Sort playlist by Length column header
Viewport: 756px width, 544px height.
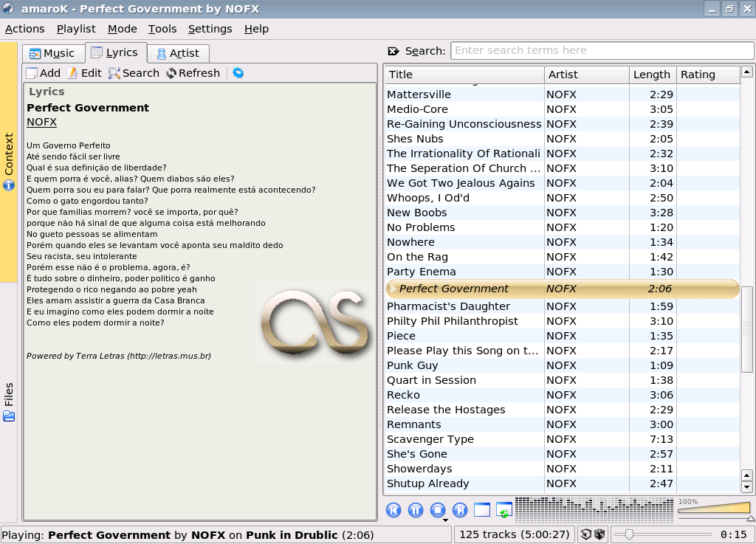(653, 75)
